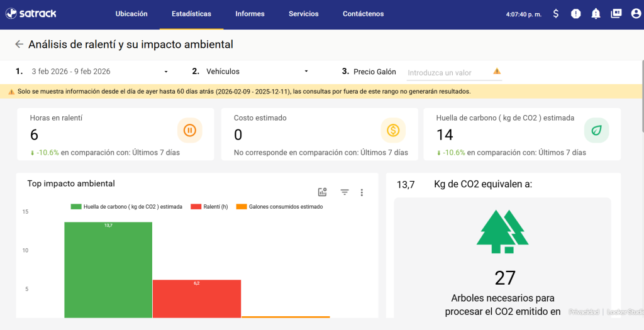Click the Costo estimado value 0
644x330 pixels.
pos(238,135)
